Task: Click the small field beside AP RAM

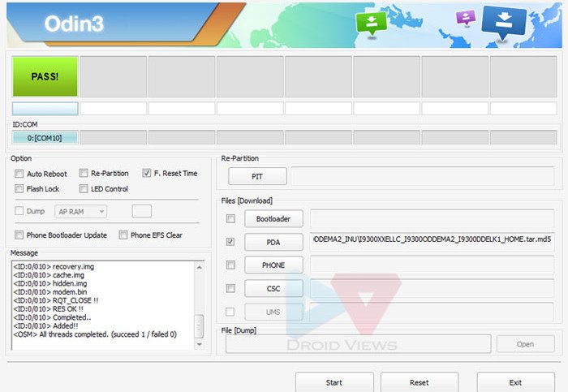Action: pyautogui.click(x=142, y=211)
